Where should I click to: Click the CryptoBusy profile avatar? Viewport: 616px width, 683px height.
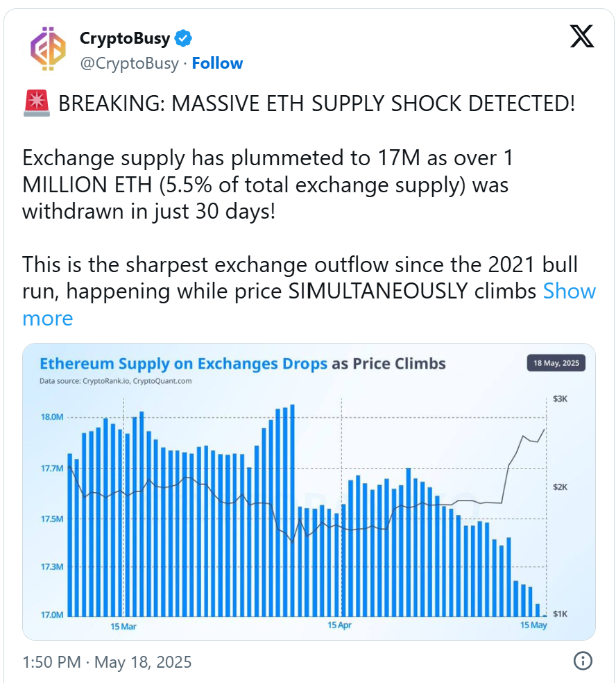(x=49, y=49)
